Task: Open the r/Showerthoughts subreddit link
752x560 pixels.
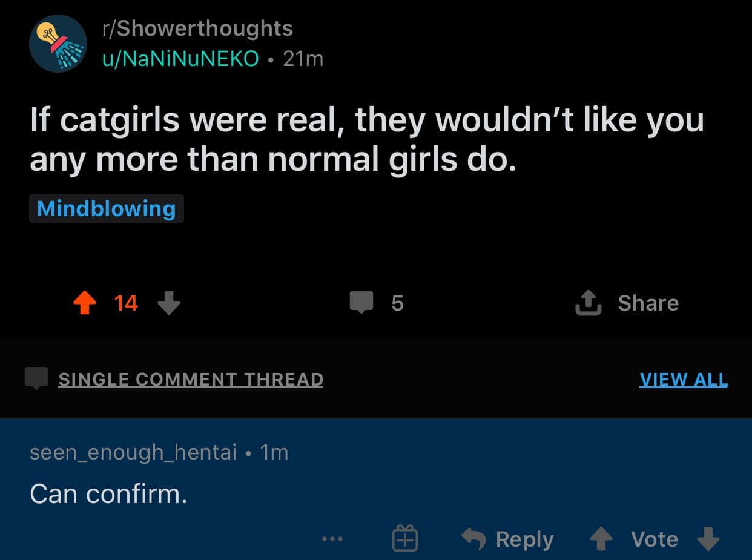Action: click(197, 28)
